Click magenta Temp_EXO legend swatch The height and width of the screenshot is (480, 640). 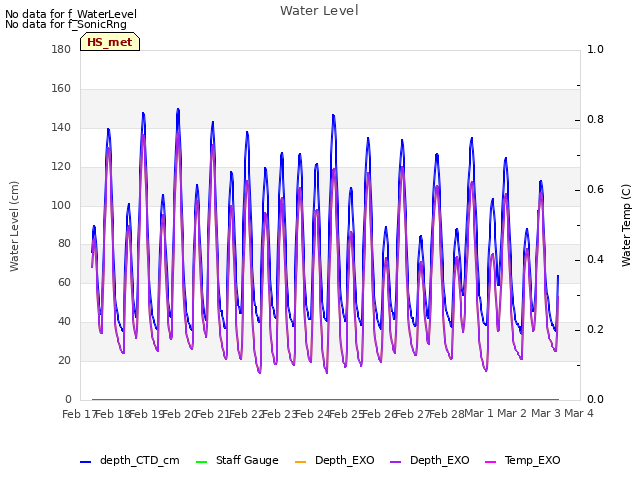[x=490, y=462]
